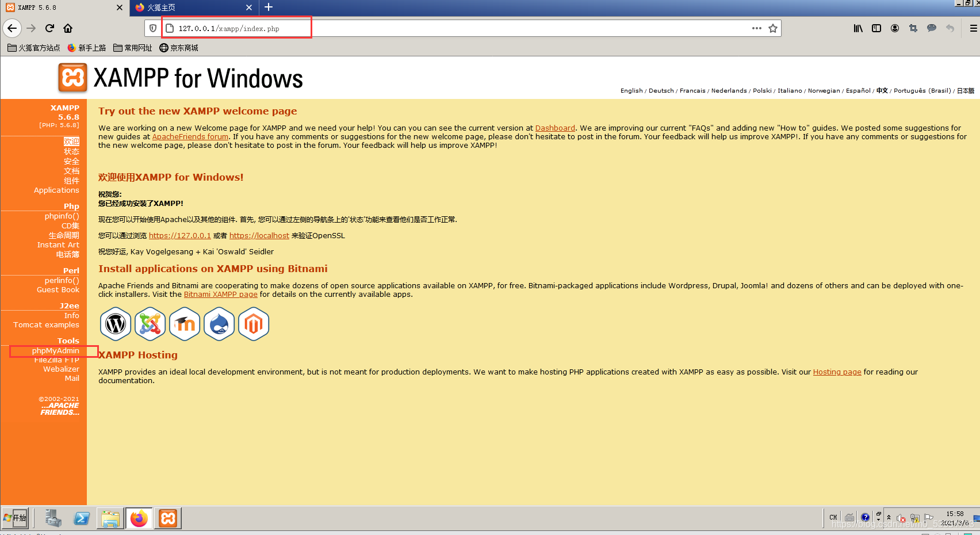Switch language to English
The height and width of the screenshot is (535, 980).
[x=631, y=91]
